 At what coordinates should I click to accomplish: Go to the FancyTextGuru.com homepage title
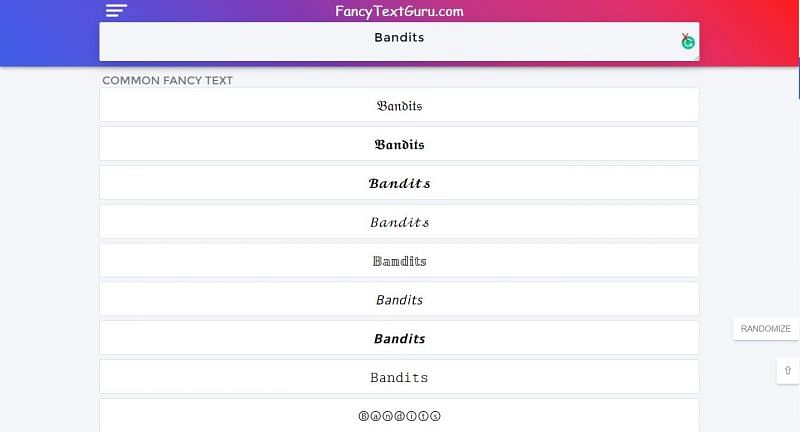click(x=399, y=11)
